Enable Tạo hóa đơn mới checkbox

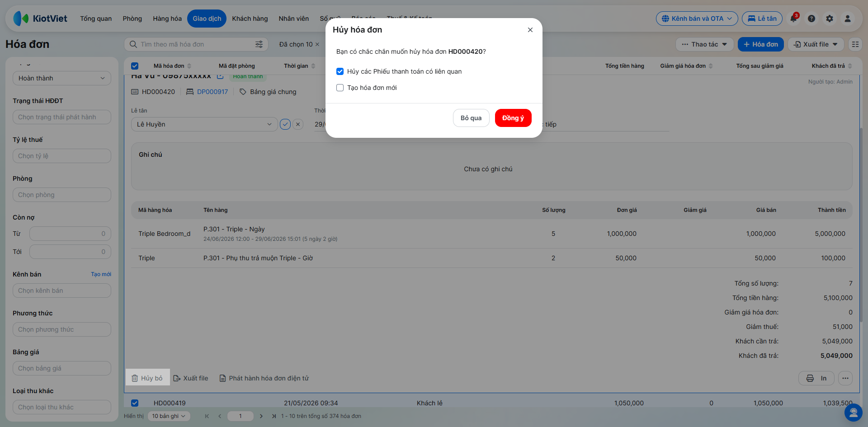point(340,88)
